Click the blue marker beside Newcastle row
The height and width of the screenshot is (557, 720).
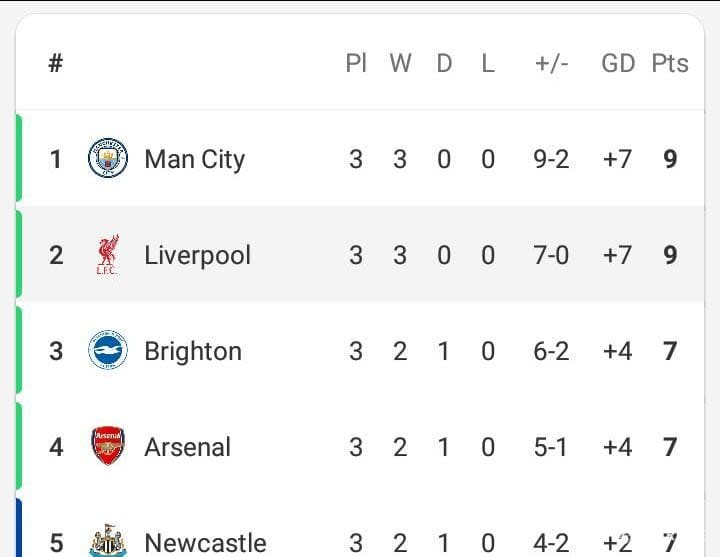coord(19,528)
